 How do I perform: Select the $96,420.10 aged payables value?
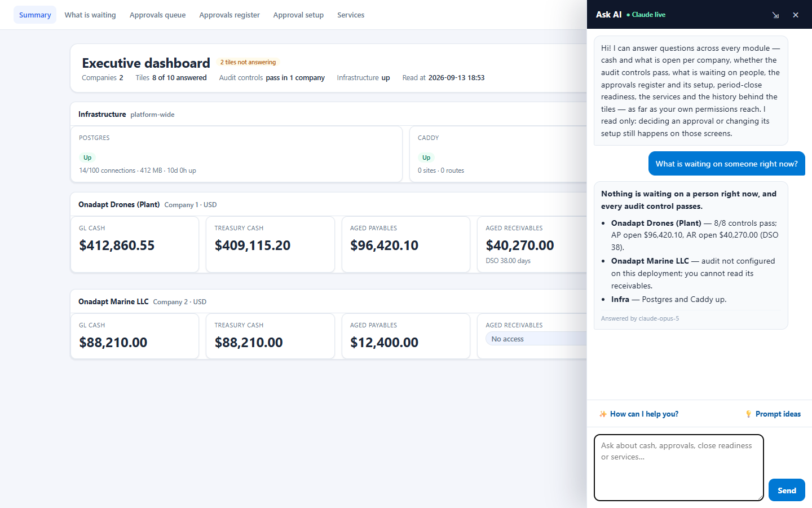click(x=385, y=246)
